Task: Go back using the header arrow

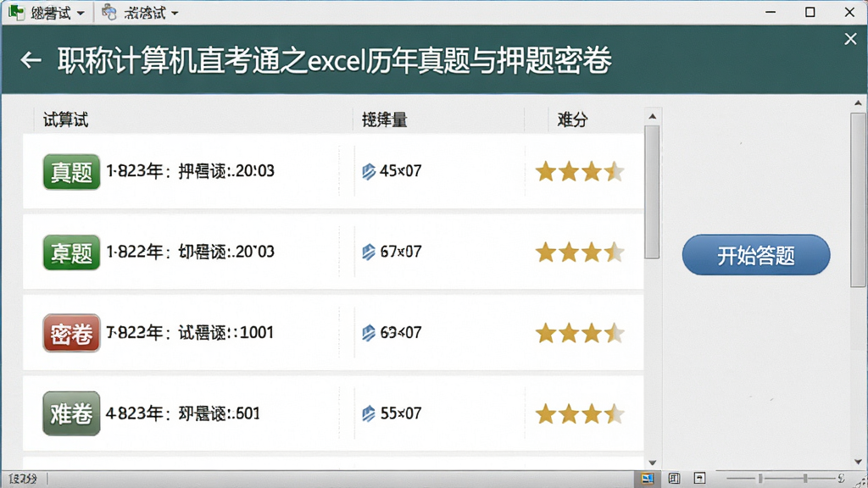Action: (x=31, y=60)
